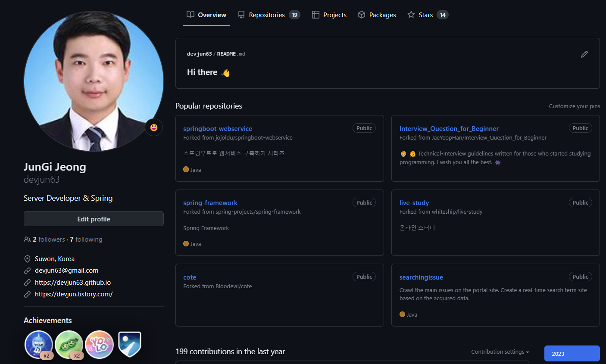Click the devjun63 link in README header

point(200,54)
